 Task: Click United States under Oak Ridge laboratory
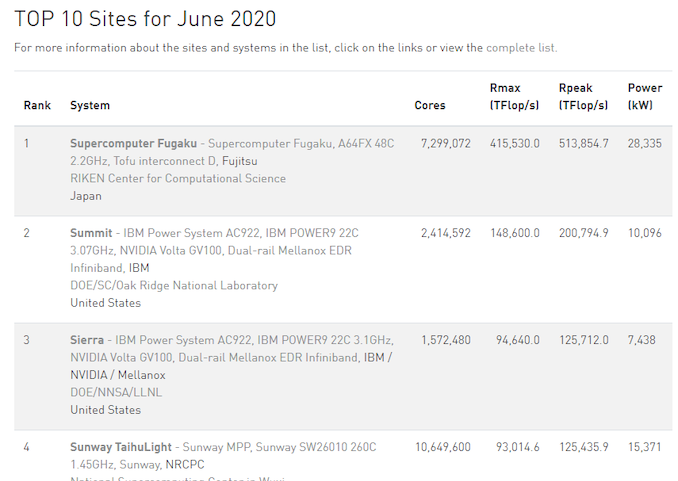[106, 303]
